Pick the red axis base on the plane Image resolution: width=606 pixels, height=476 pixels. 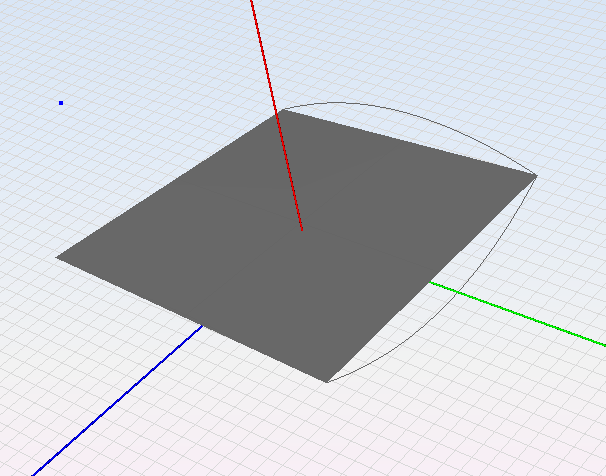click(x=302, y=230)
